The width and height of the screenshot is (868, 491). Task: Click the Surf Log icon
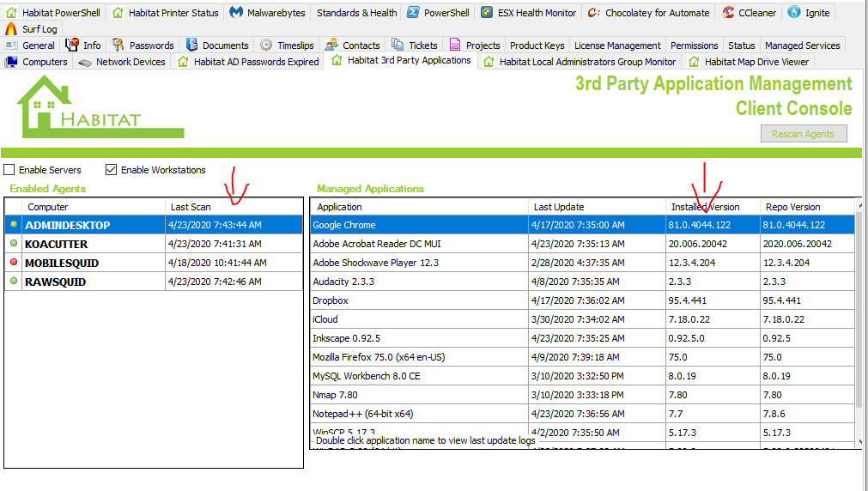[x=10, y=29]
